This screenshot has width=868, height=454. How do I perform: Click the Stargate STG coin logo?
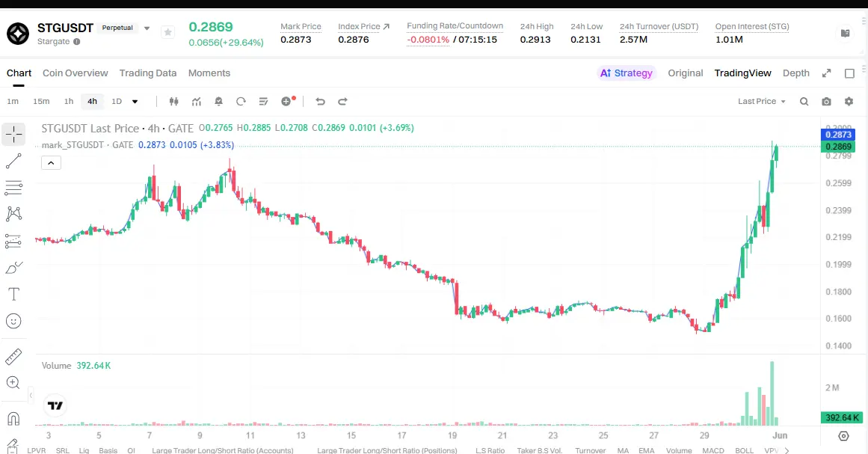[x=18, y=33]
